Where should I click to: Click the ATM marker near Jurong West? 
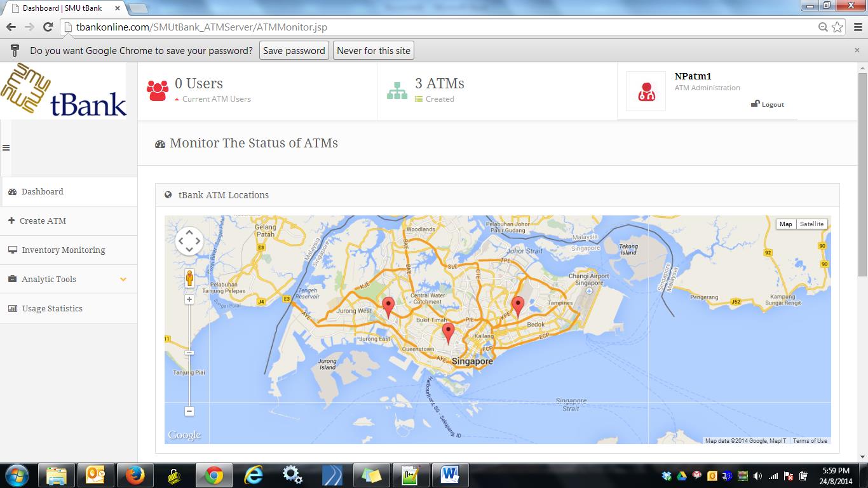tap(388, 308)
